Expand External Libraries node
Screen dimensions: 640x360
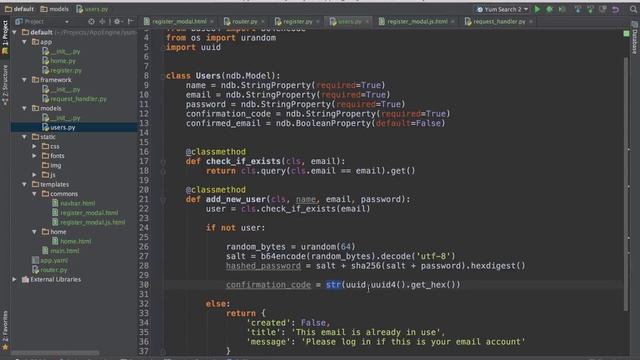[x=15, y=279]
